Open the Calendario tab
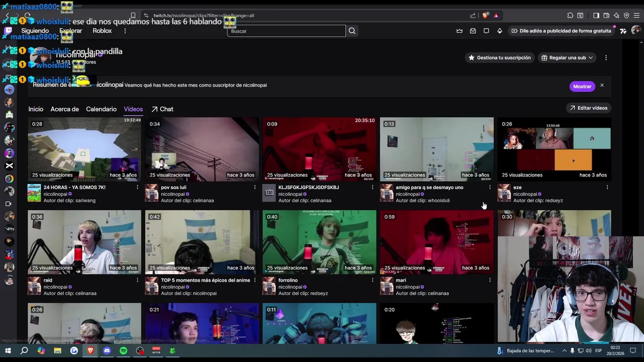This screenshot has width=644, height=362. point(101,109)
